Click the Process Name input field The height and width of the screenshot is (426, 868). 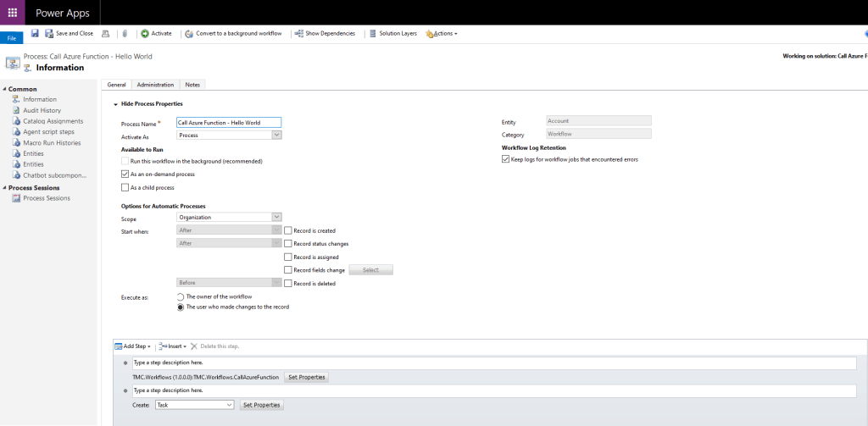pyautogui.click(x=229, y=122)
